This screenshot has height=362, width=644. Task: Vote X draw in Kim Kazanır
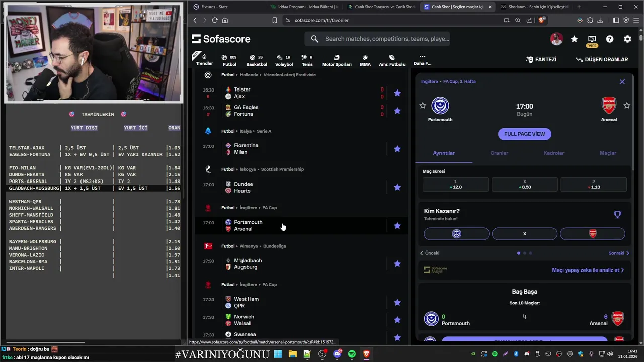coord(525,234)
